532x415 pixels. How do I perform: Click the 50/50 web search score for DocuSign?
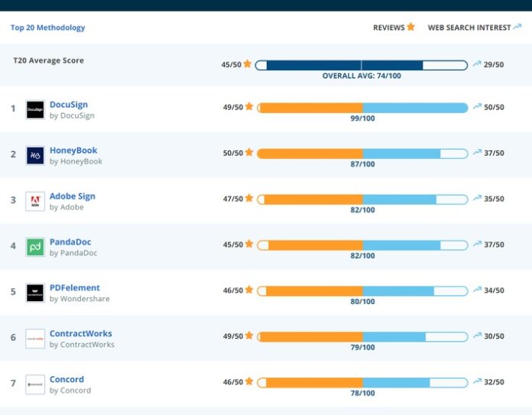[494, 107]
